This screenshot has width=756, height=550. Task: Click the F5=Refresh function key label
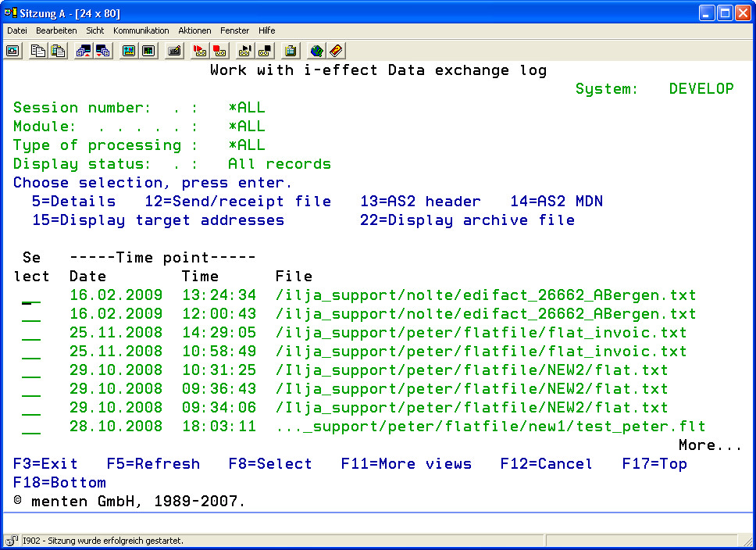coord(153,464)
